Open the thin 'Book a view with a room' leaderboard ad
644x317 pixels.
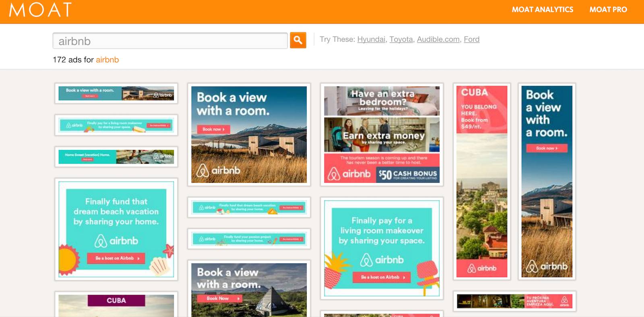point(116,93)
